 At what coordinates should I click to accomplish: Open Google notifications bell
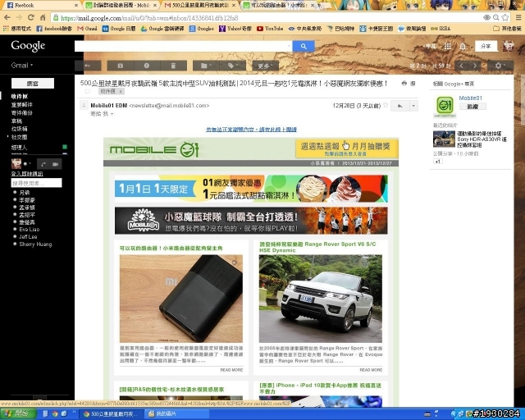coord(463,47)
